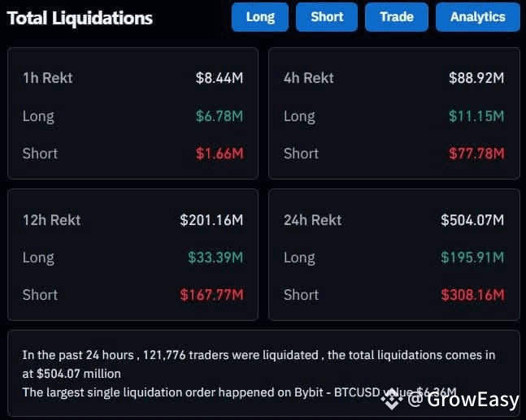Select the 24h Rekt total $504.07M
Image resolution: width=526 pixels, height=420 pixels.
tap(472, 220)
